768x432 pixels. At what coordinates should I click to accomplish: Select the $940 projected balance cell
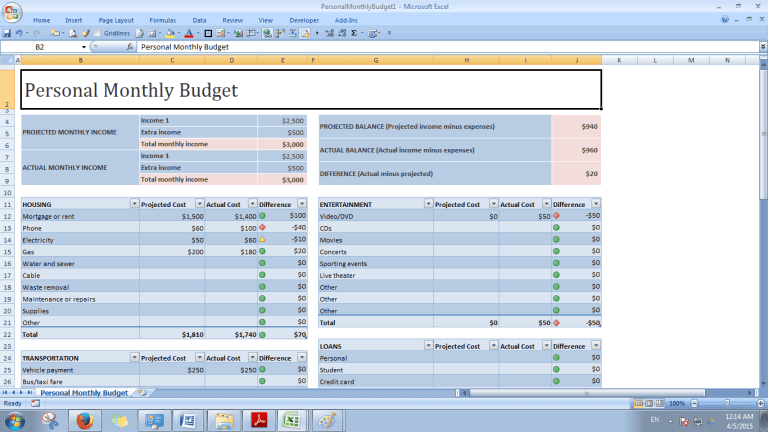coord(576,126)
